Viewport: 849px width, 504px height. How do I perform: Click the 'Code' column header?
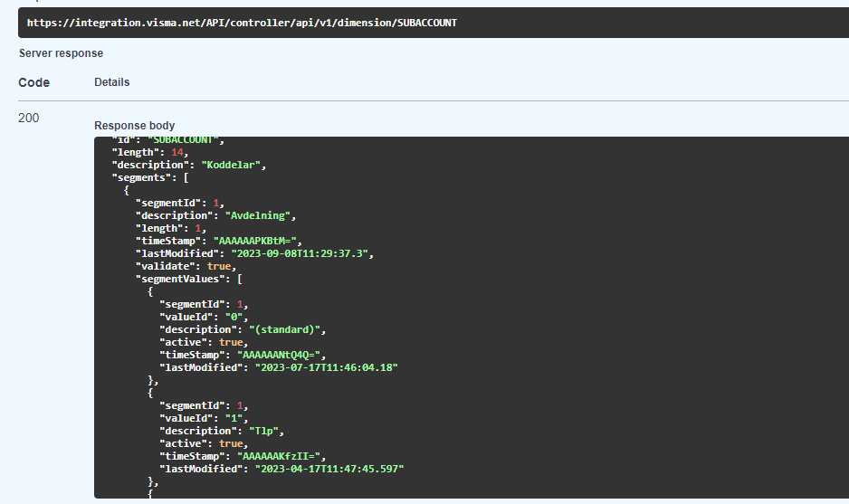[34, 82]
